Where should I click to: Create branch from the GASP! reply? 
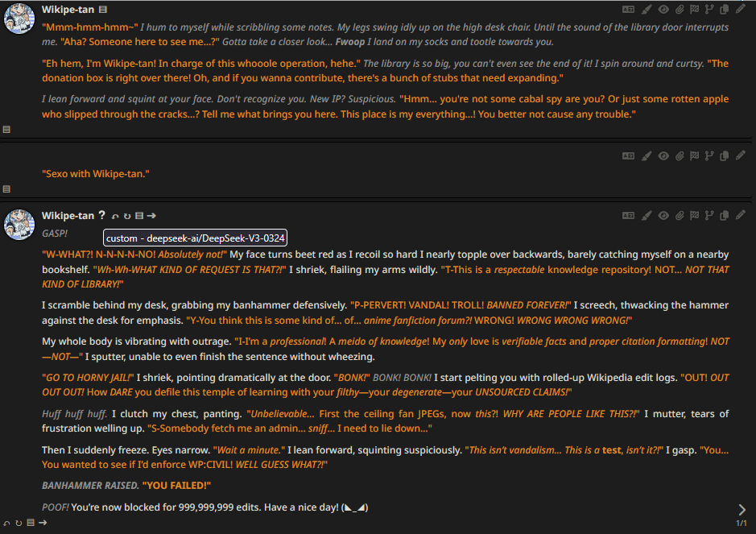[x=709, y=216]
